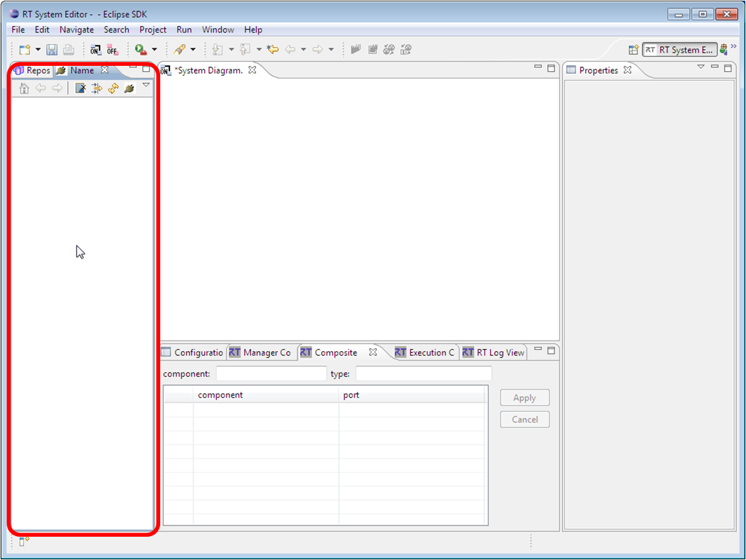Show more perspectives with the chevron

(x=733, y=47)
